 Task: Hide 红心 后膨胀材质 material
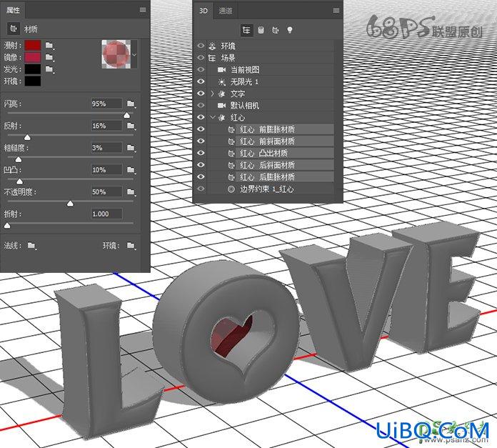[x=201, y=177]
